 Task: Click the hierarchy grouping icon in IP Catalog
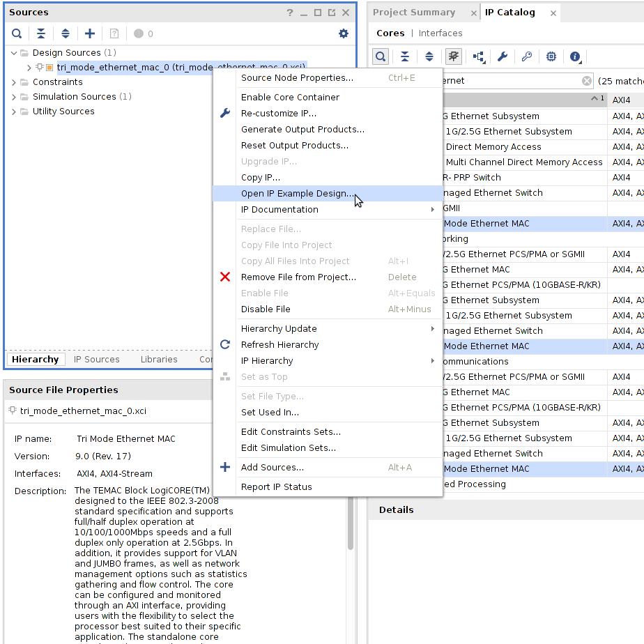pyautogui.click(x=479, y=56)
